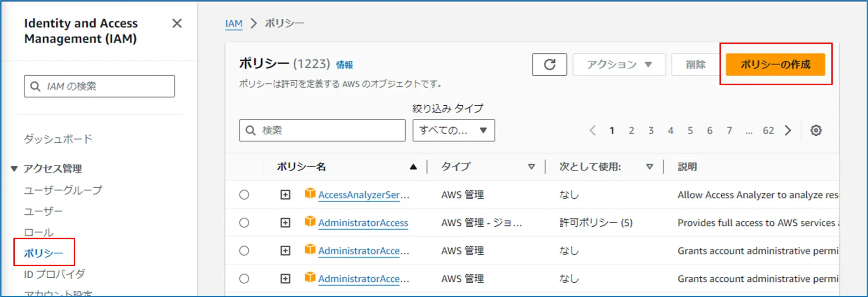
Task: Select the AdministratorAccess policy radio button
Action: [244, 223]
